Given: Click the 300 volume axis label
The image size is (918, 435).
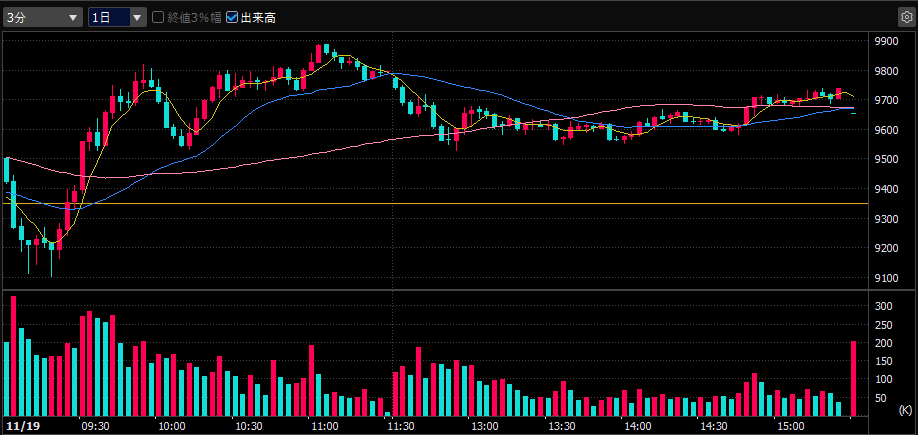Looking at the screenshot, I should point(883,306).
